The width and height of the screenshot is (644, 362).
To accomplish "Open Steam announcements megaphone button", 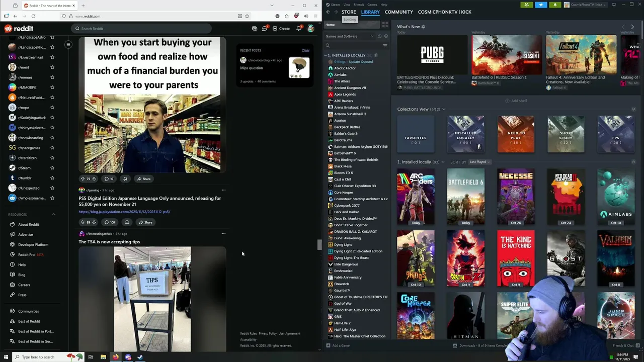I will tap(541, 5).
